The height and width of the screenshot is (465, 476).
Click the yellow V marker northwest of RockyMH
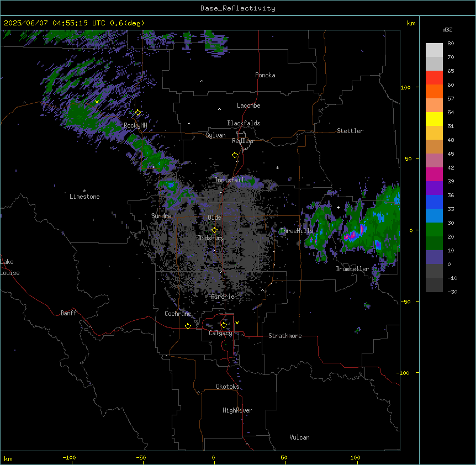tap(97, 102)
